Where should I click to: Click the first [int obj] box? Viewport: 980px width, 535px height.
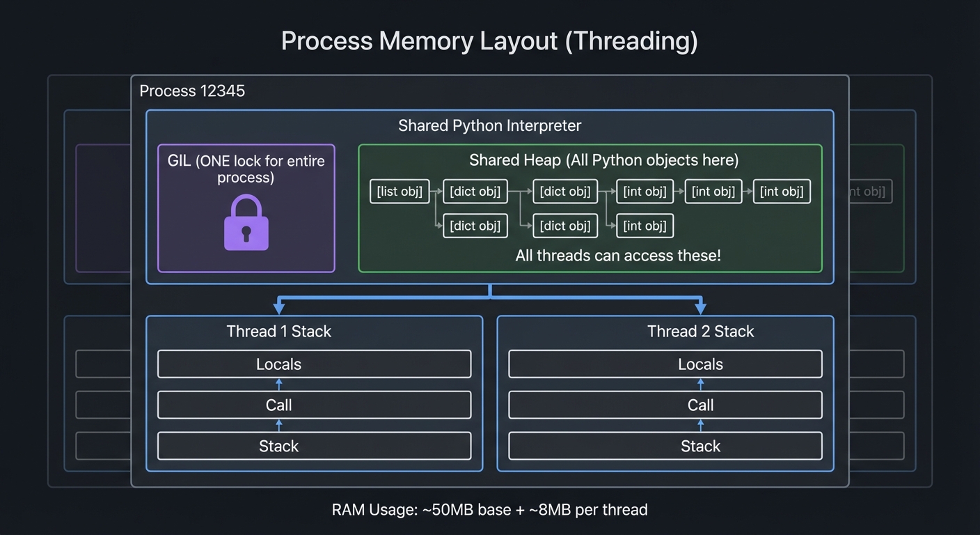click(645, 192)
